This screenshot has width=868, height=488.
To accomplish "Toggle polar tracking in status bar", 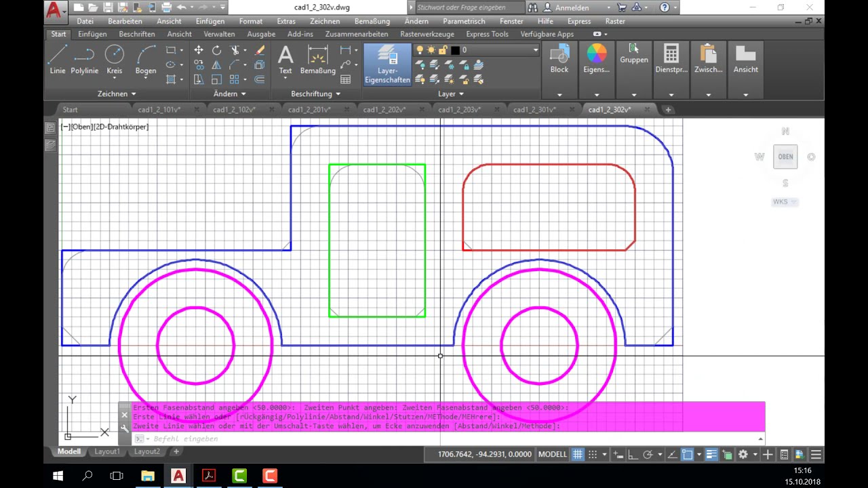I will click(648, 455).
